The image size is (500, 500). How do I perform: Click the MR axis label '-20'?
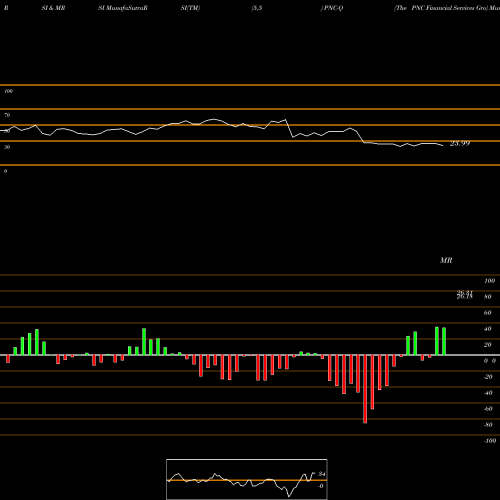[x=488, y=377]
